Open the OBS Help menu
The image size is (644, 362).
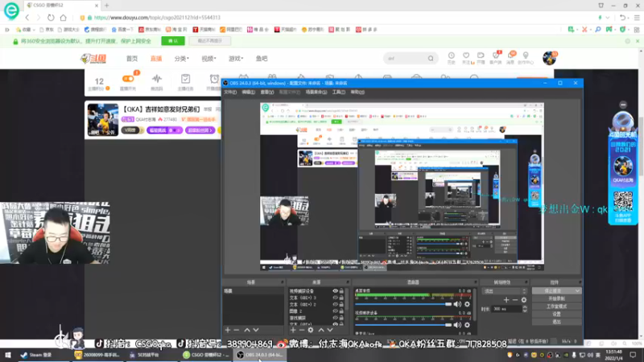(357, 92)
